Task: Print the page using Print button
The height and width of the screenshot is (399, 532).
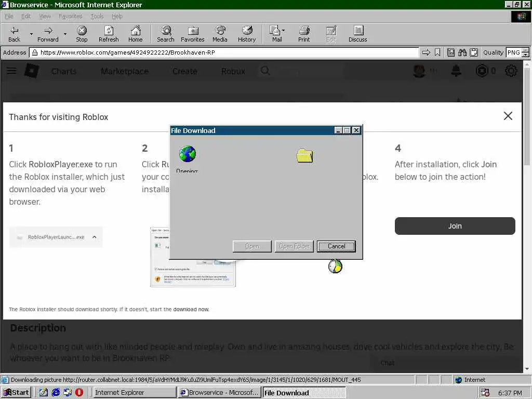Action: coord(304,34)
